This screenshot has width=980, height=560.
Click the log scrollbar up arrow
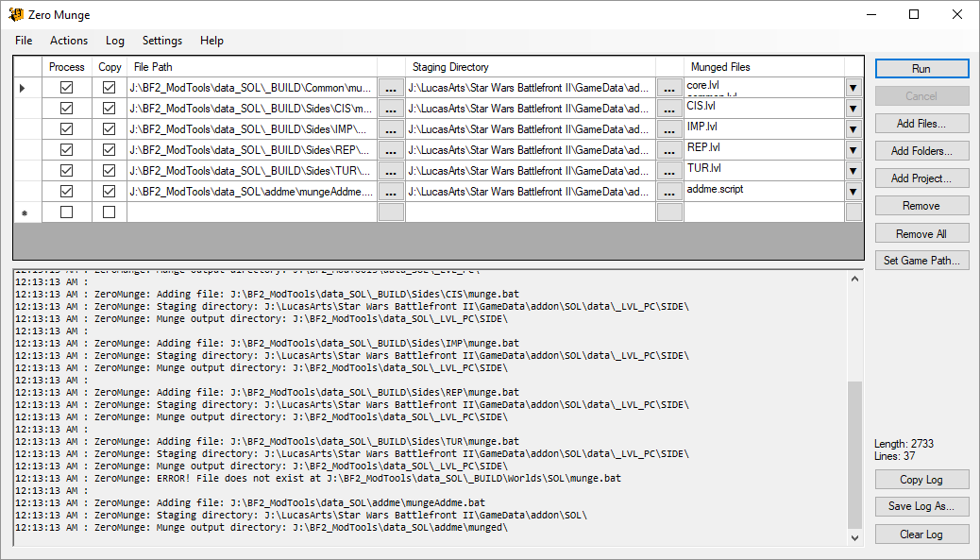pyautogui.click(x=855, y=279)
